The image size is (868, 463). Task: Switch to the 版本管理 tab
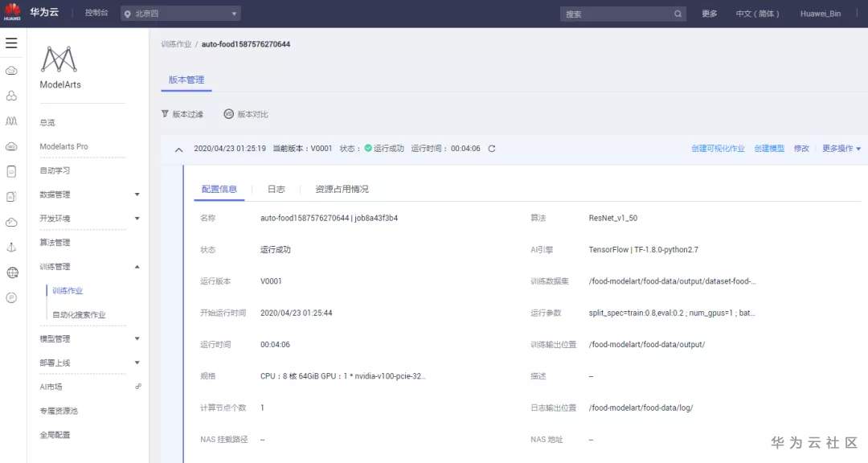[186, 80]
